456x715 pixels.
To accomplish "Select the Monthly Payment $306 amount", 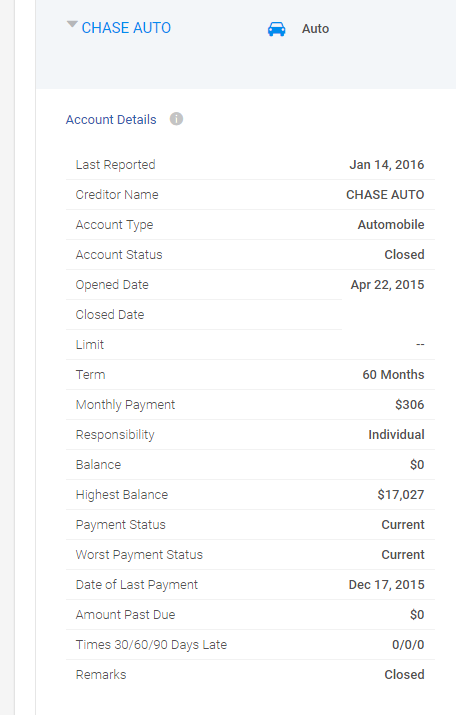I will point(409,404).
